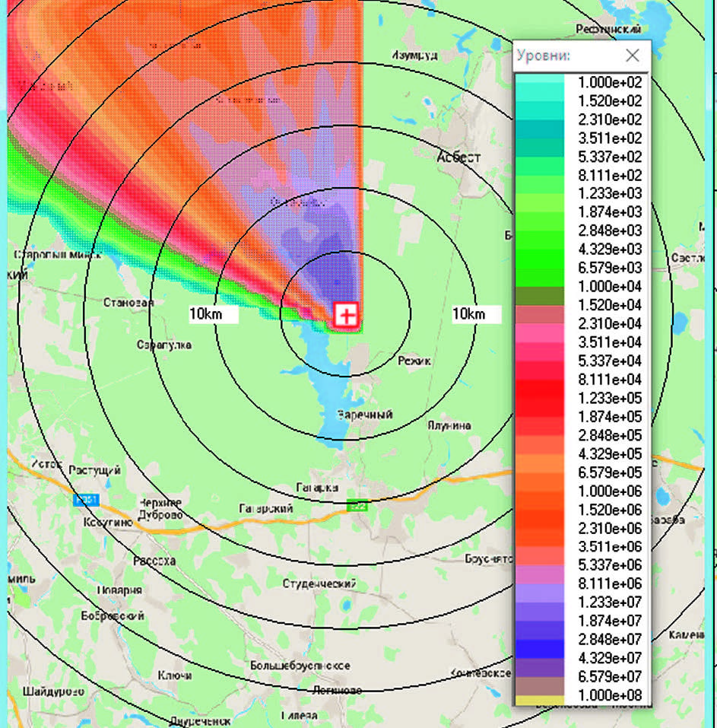Click the Поварня map label
717x728 pixels.
pos(119,590)
